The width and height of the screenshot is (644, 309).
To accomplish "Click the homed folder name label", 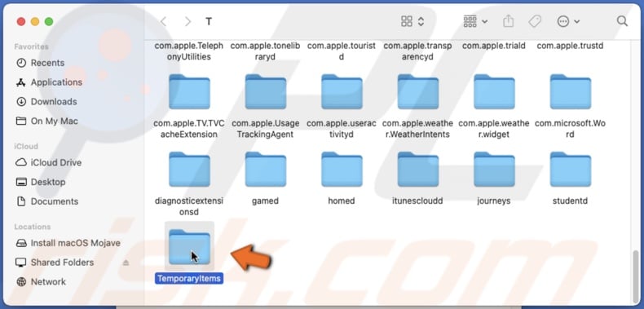I will pos(342,201).
